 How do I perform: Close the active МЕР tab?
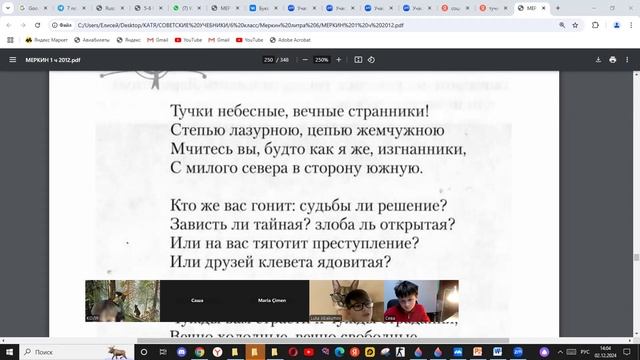click(544, 8)
